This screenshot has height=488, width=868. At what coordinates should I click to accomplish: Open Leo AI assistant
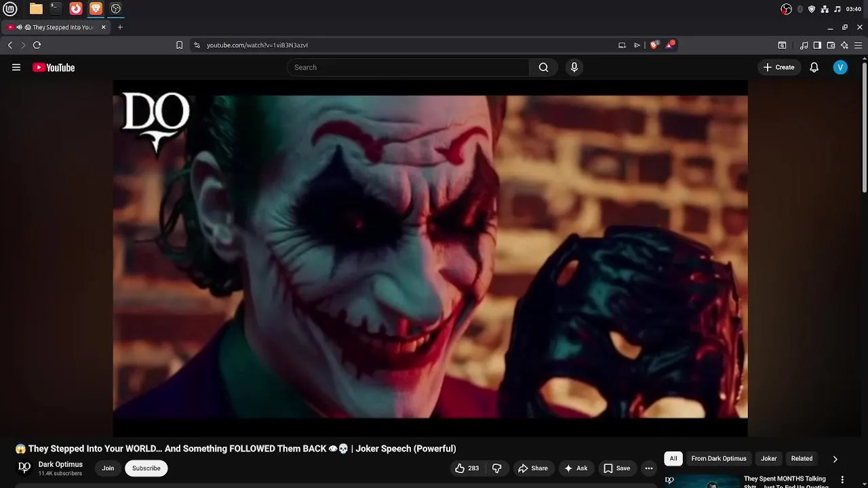[x=844, y=45]
